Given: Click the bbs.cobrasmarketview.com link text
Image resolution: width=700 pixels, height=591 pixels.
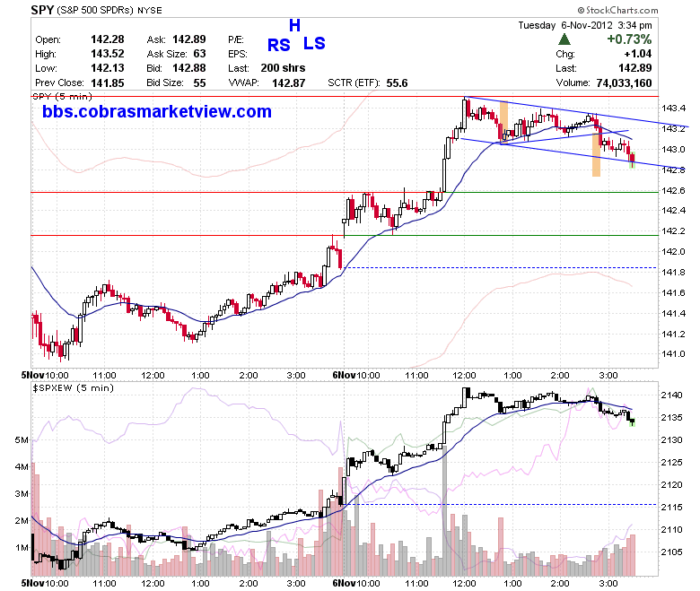Looking at the screenshot, I should click(157, 111).
